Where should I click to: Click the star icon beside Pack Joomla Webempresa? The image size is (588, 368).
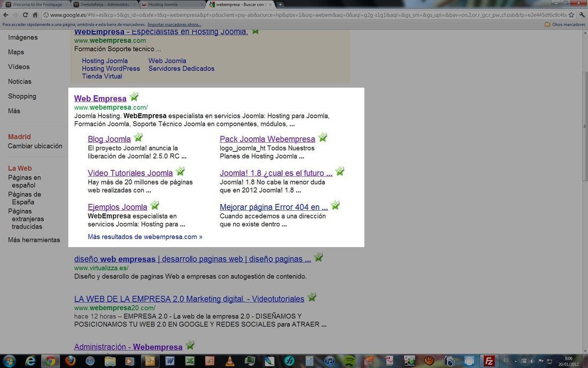pyautogui.click(x=322, y=137)
